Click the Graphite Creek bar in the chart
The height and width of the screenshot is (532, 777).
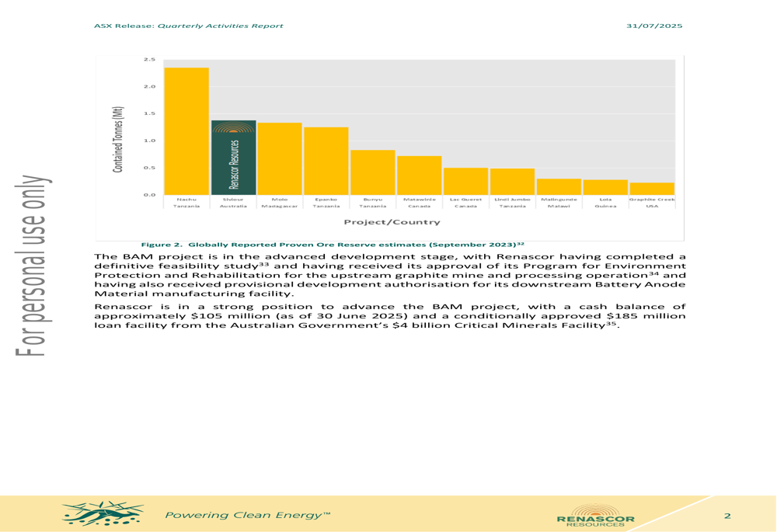652,189
